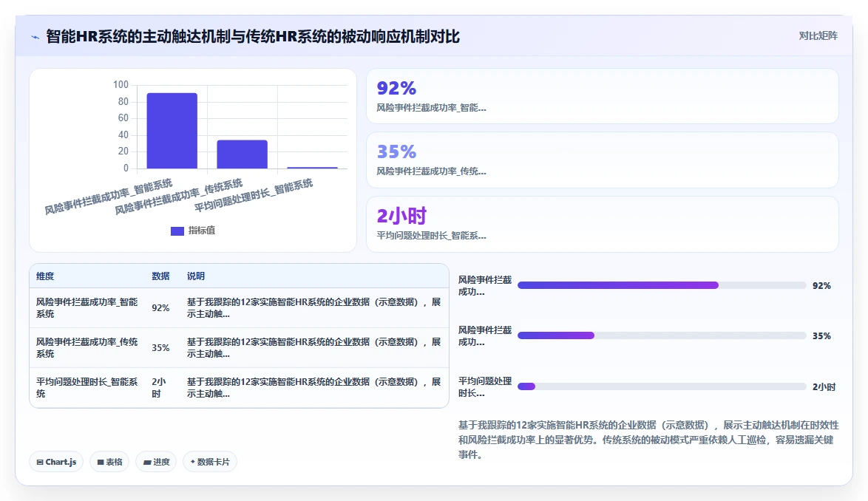Viewport: 868px width, 501px height.
Task: Click the 进度 tag chip
Action: (156, 462)
